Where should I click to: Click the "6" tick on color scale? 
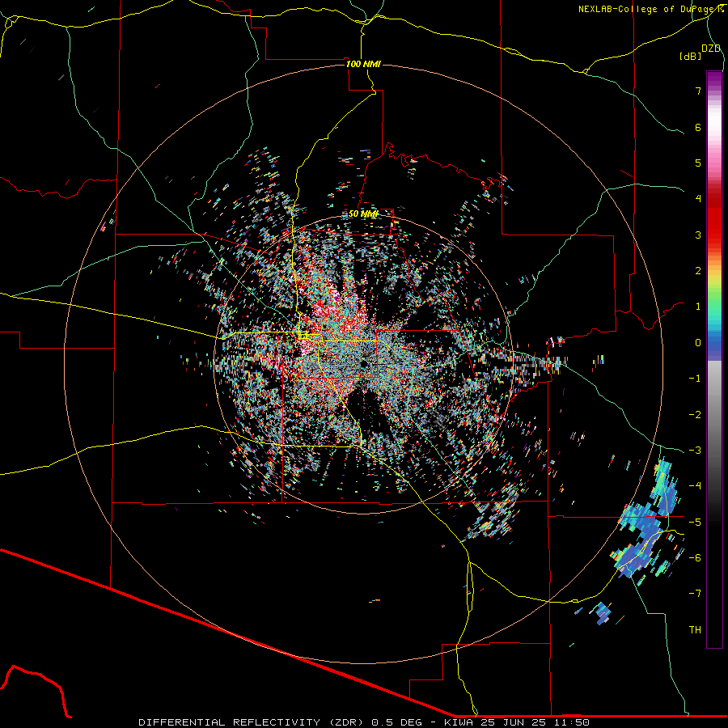click(x=698, y=127)
